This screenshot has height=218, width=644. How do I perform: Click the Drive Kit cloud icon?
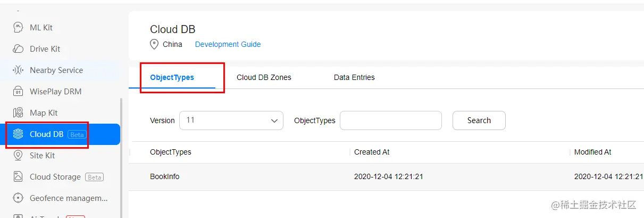pos(18,49)
